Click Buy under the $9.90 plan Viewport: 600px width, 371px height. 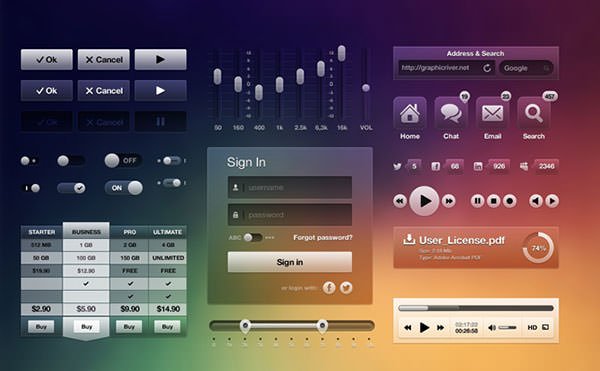pyautogui.click(x=129, y=327)
